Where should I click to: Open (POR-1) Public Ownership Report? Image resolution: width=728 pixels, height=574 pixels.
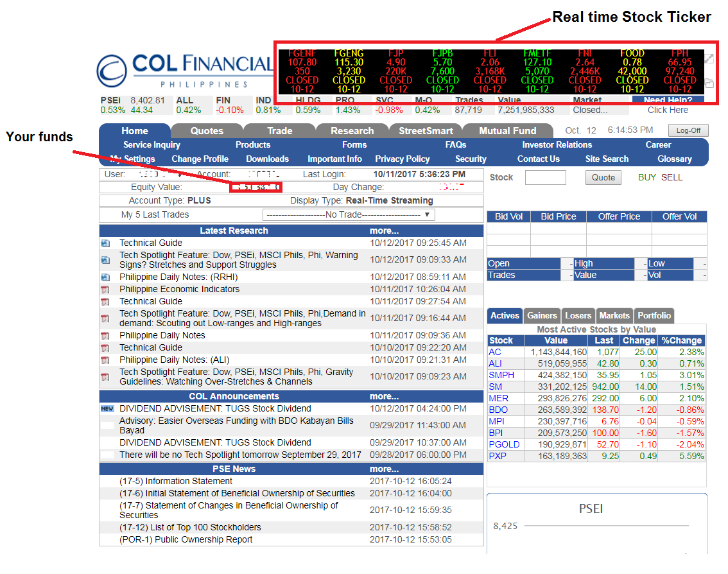(186, 539)
